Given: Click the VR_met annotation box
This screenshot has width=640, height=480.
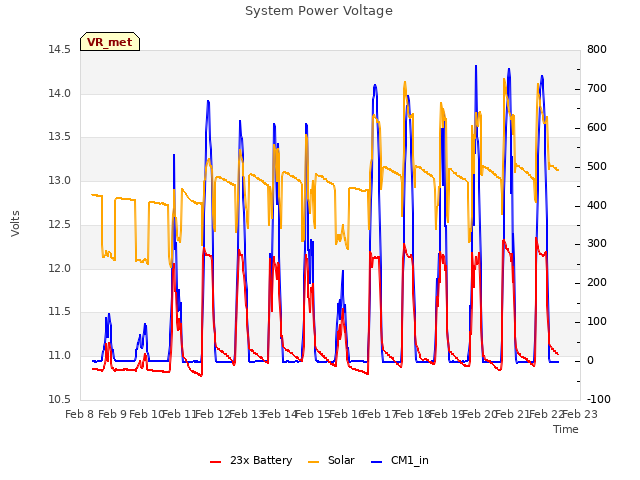Looking at the screenshot, I should (110, 42).
